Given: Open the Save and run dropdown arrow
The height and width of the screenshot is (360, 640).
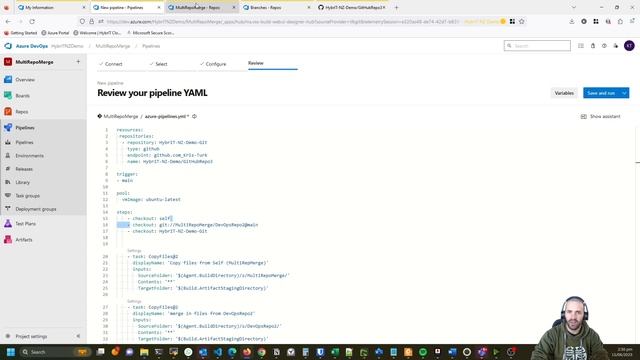Looking at the screenshot, I should coord(624,93).
